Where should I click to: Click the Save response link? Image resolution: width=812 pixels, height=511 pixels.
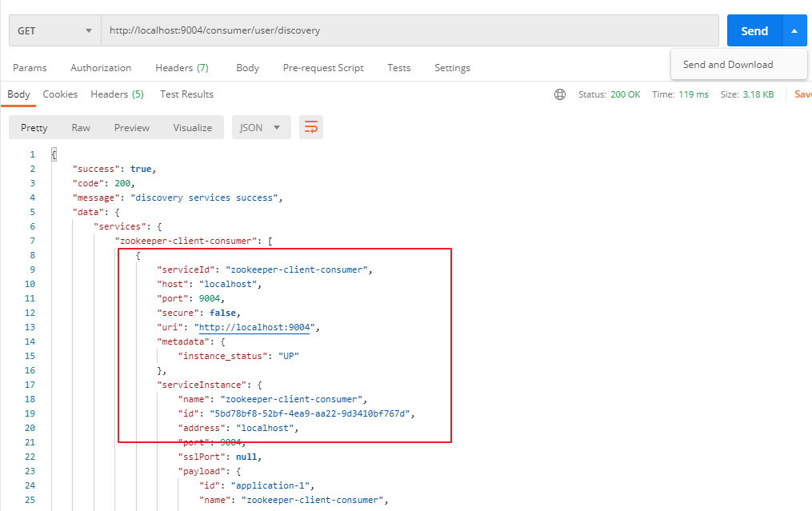point(803,94)
